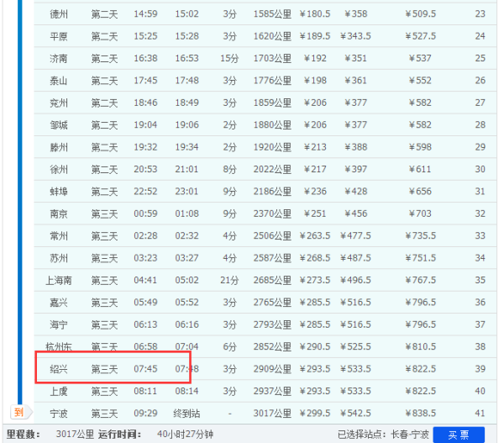Click the 蚌埠 station name
The width and height of the screenshot is (504, 443).
click(x=59, y=191)
